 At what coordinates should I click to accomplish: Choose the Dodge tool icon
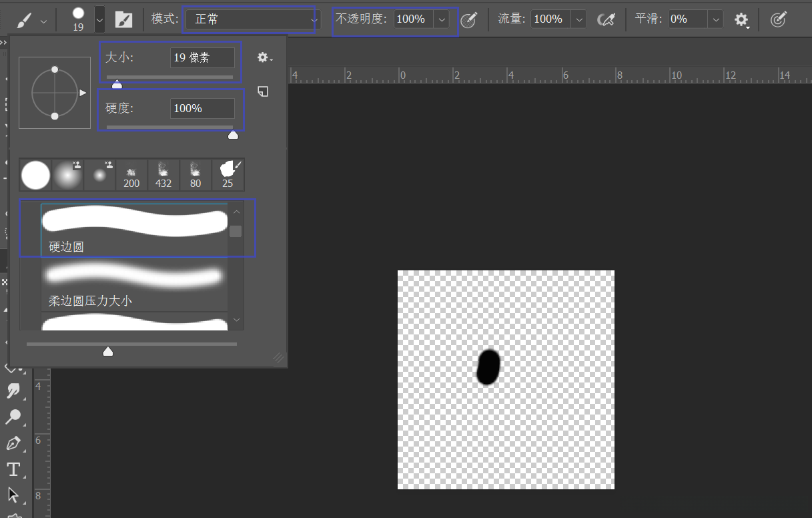coord(13,417)
